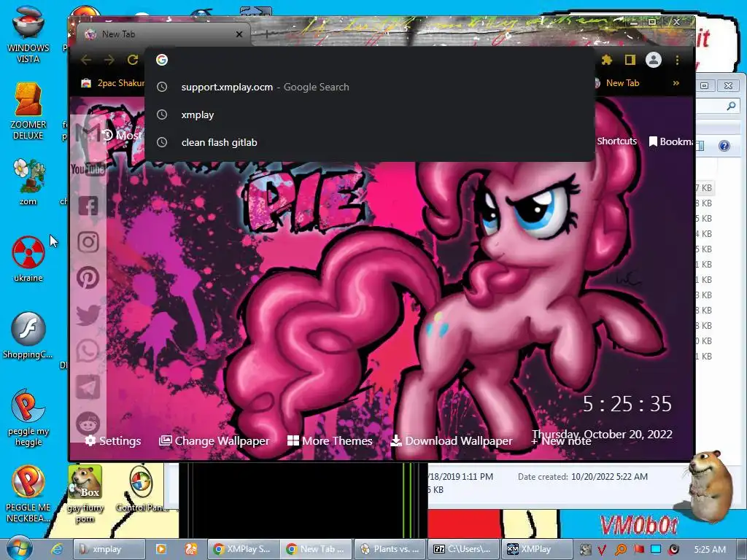Viewport: 747px width, 560px height.
Task: Open the ukraine desktop icon
Action: pos(28,259)
